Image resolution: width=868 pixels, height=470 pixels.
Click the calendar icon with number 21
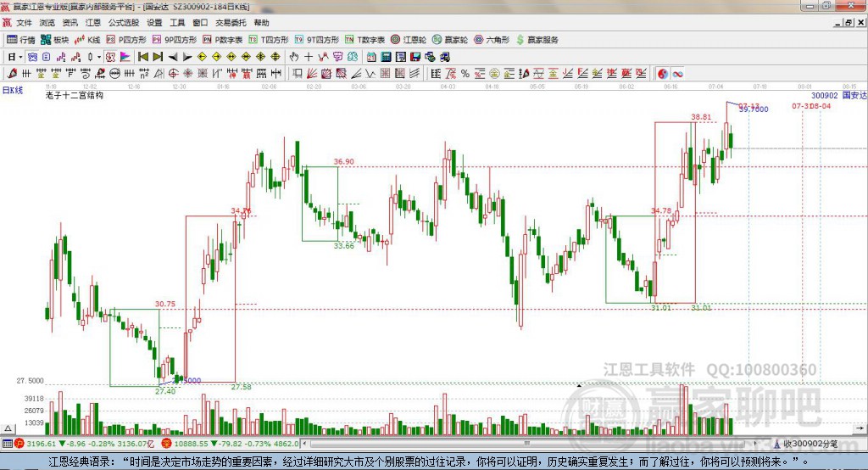click(371, 57)
